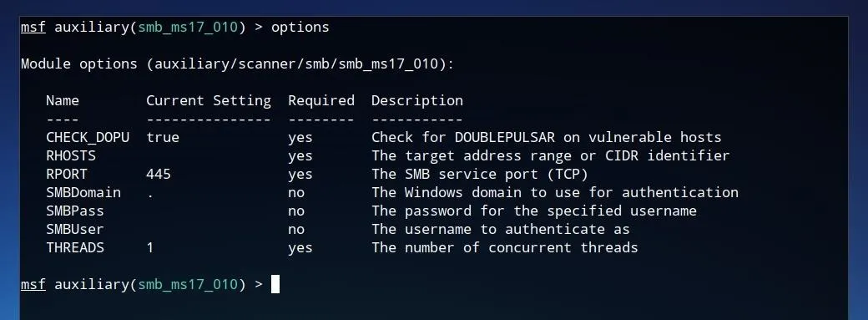Select the THREADS option name
The image size is (868, 320).
tap(75, 247)
